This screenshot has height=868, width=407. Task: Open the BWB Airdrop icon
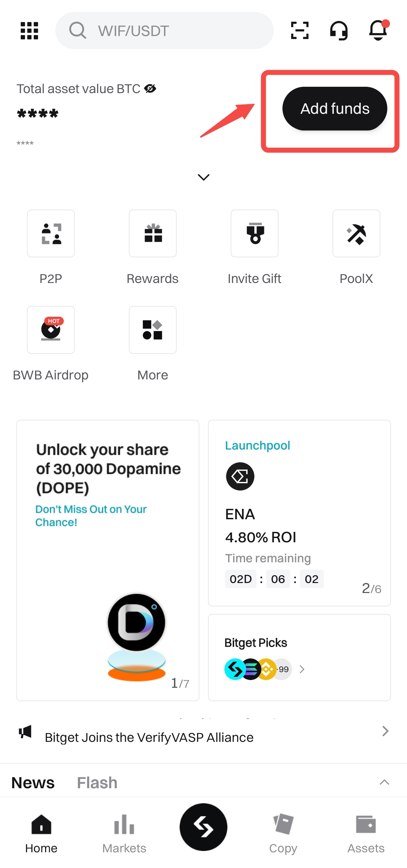point(51,330)
